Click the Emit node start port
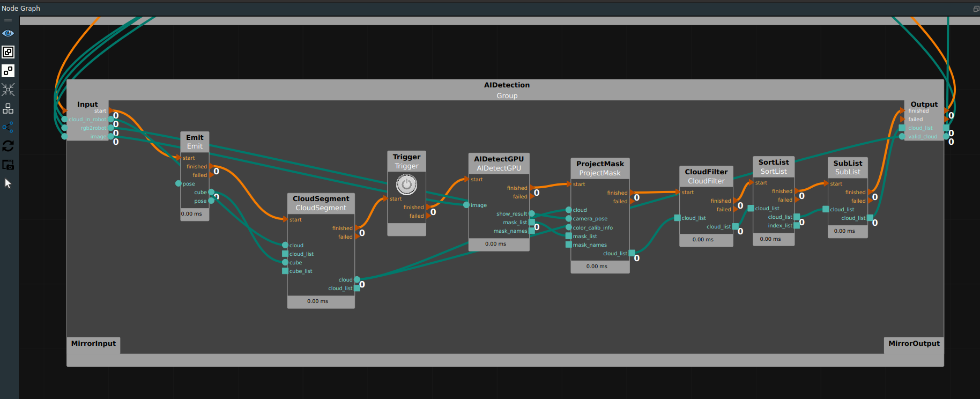980x399 pixels. 179,158
